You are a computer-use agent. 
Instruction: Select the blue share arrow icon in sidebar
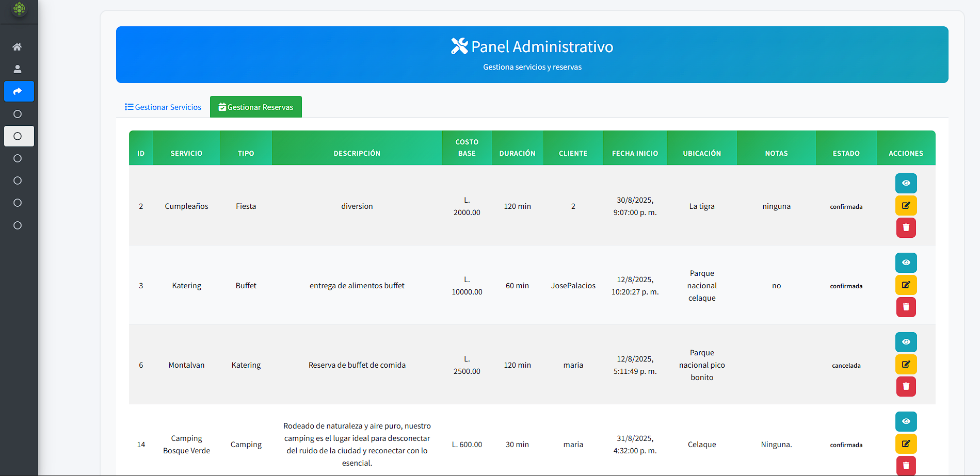pos(19,91)
